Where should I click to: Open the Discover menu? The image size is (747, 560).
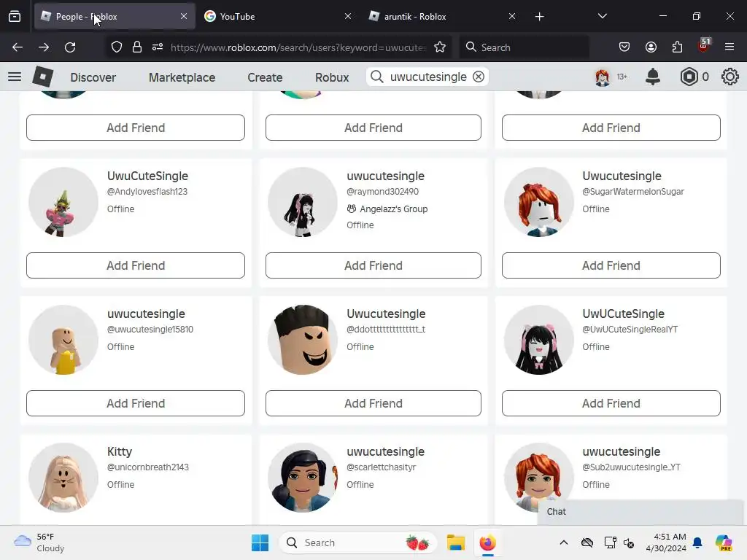tap(93, 77)
